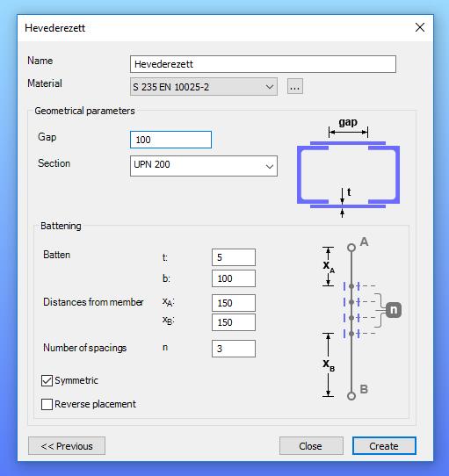This screenshot has height=476, width=449.
Task: Click the Material combo box S 235 text
Action: 171,87
